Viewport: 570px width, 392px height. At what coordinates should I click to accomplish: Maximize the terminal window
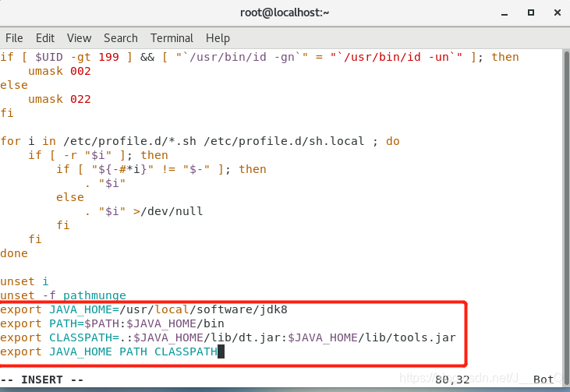531,12
